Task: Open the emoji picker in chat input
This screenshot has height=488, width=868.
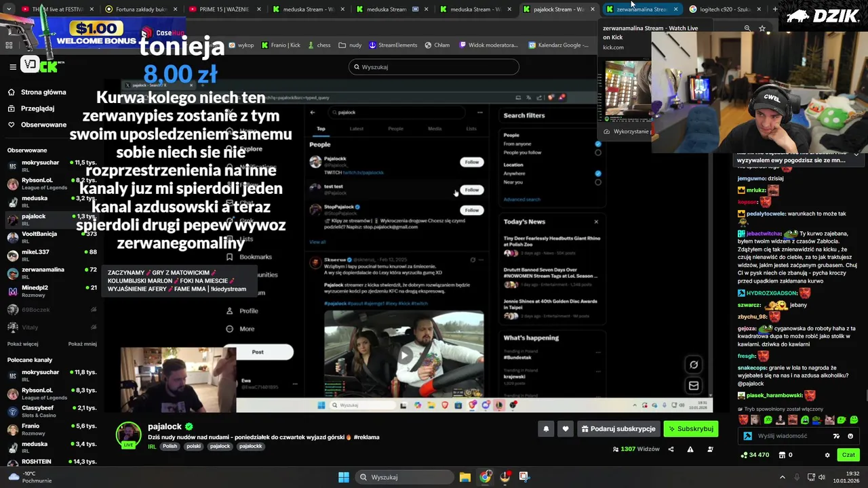Action: pyautogui.click(x=850, y=436)
